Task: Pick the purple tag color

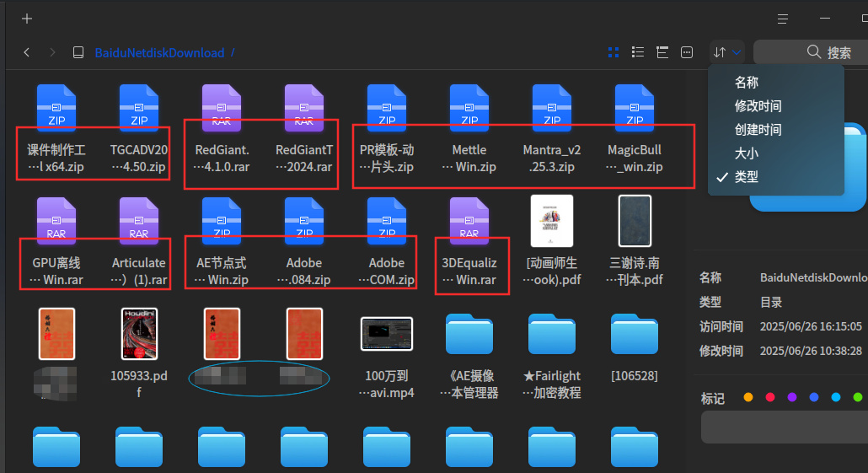Action: point(792,397)
